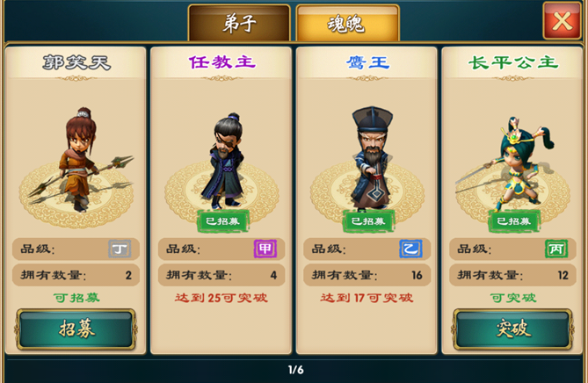The height and width of the screenshot is (383, 588).
Task: Click the 任教主 name header
Action: click(x=221, y=62)
